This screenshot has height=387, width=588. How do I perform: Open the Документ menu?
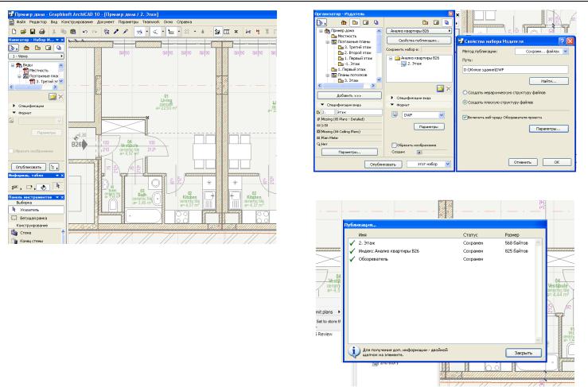tap(105, 22)
